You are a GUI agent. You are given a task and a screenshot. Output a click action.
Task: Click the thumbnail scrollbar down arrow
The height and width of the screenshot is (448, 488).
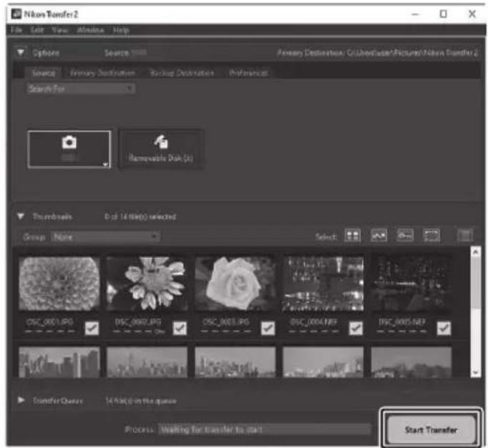pos(475,372)
